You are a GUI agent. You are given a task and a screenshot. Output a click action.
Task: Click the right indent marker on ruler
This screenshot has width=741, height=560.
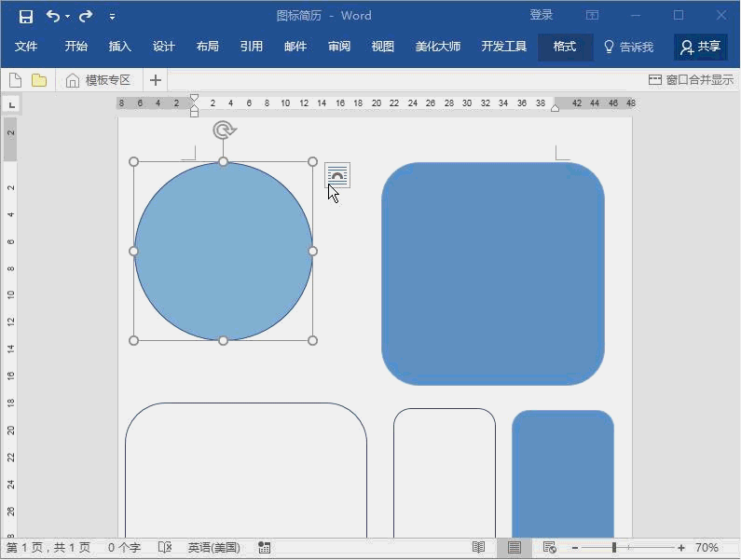coord(556,108)
